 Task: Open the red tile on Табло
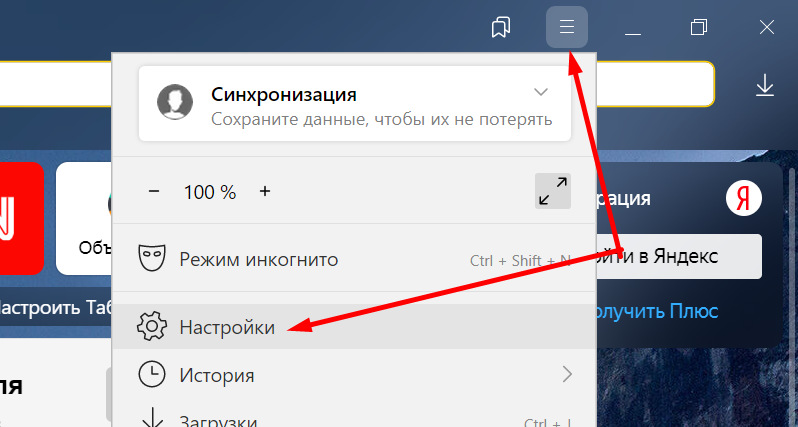coord(22,218)
